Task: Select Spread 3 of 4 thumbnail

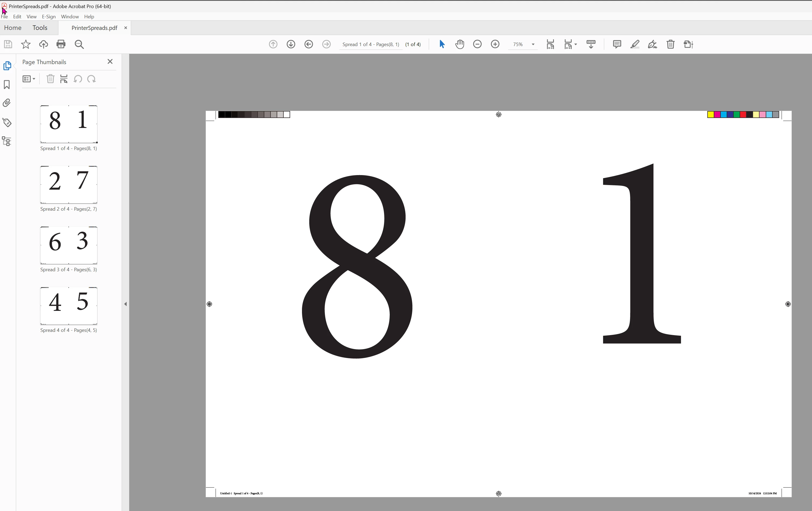Action: (x=68, y=245)
